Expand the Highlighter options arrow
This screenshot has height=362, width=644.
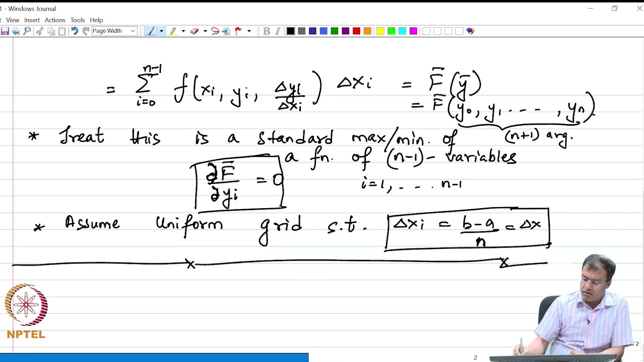183,31
